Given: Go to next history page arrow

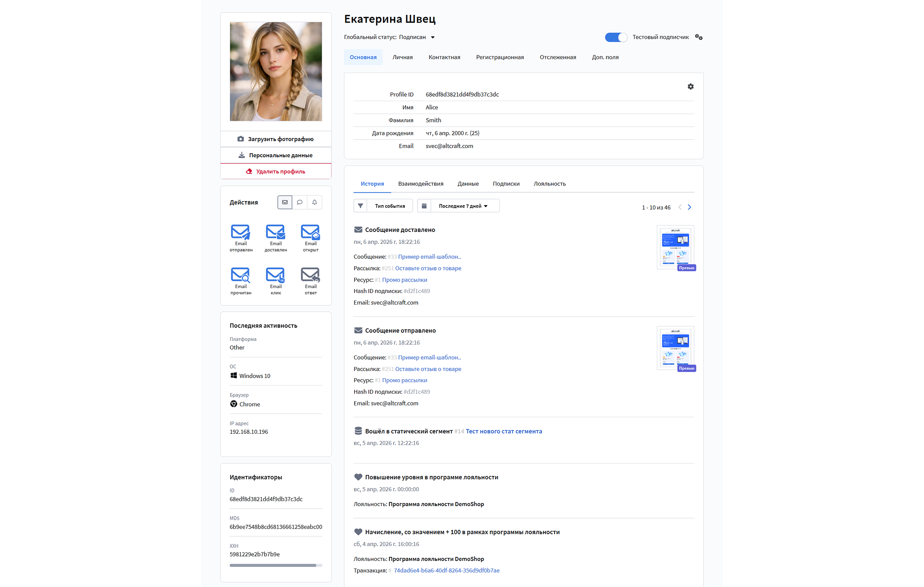Looking at the screenshot, I should (689, 207).
